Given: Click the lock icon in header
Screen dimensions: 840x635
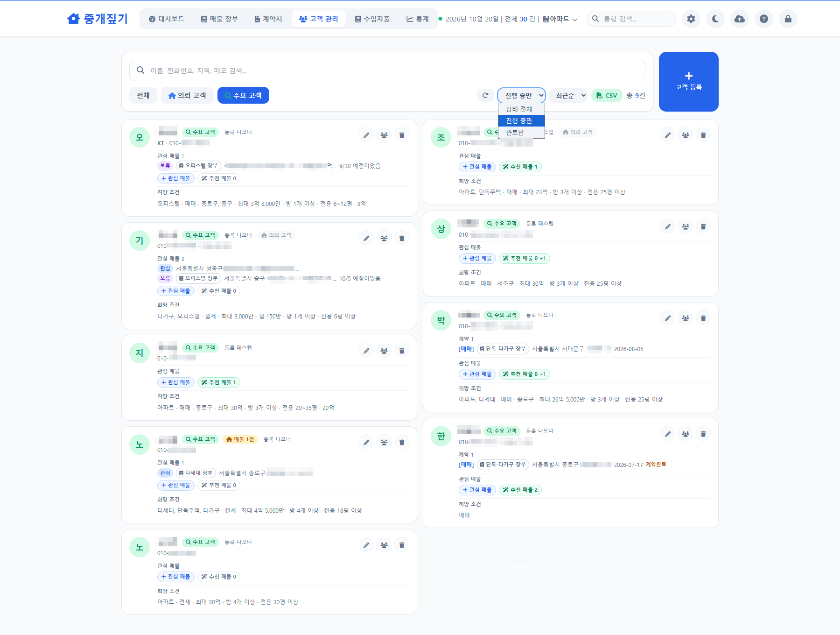Looking at the screenshot, I should click(788, 19).
